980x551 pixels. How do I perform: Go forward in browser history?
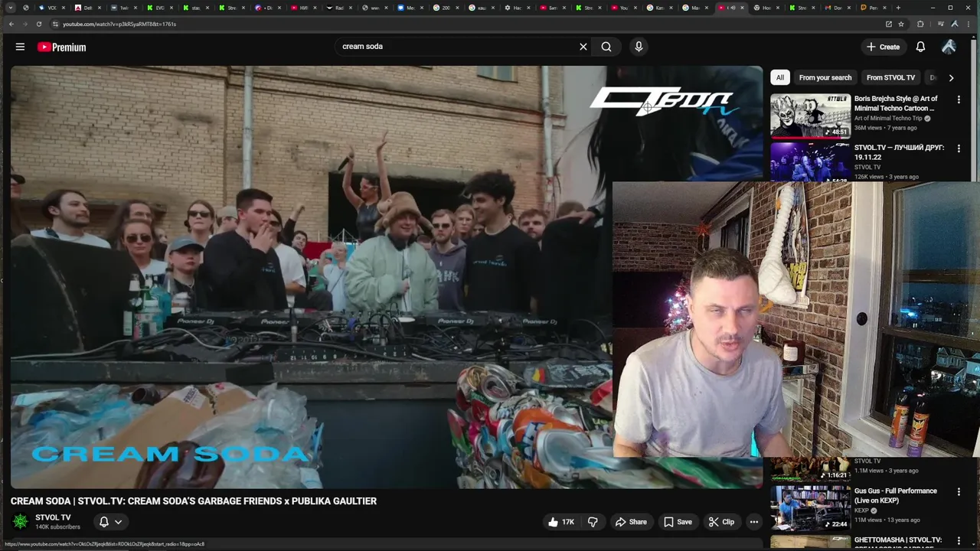pos(25,24)
